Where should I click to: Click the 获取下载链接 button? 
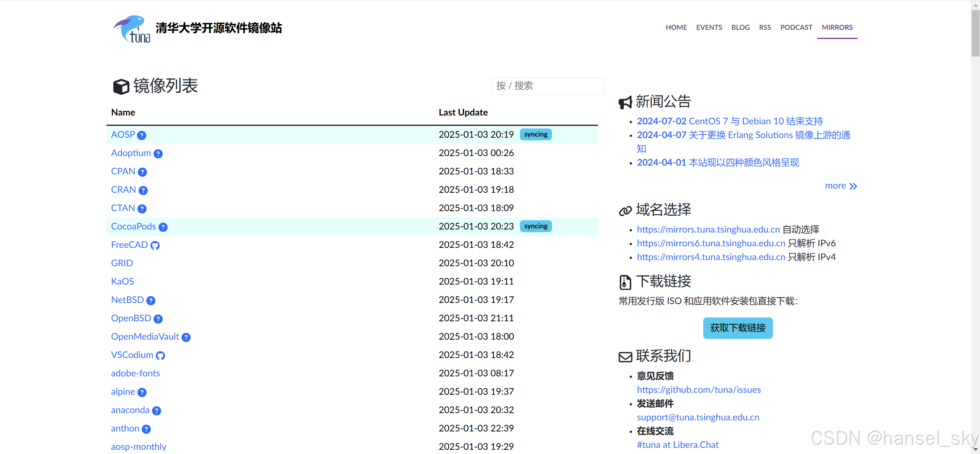(738, 328)
